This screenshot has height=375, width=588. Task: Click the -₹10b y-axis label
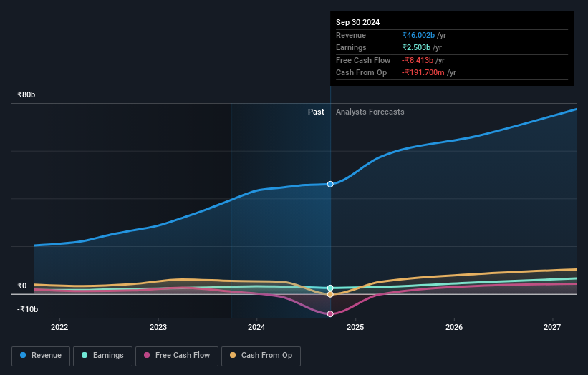[x=27, y=309]
